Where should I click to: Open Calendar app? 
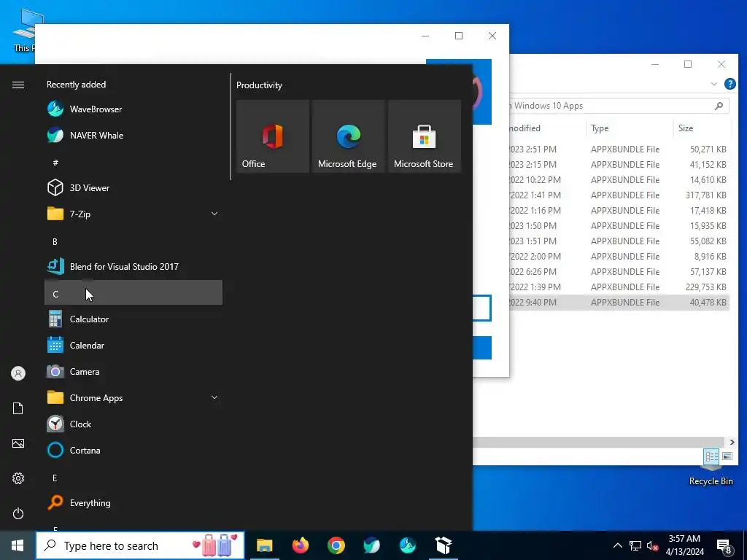[x=133, y=345]
